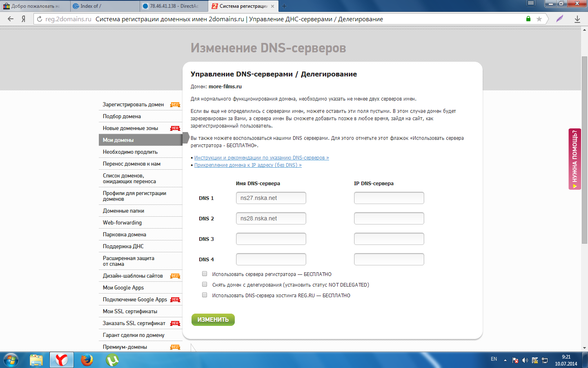The height and width of the screenshot is (368, 588).
Task: Select Мои домены in sidebar
Action: click(140, 140)
